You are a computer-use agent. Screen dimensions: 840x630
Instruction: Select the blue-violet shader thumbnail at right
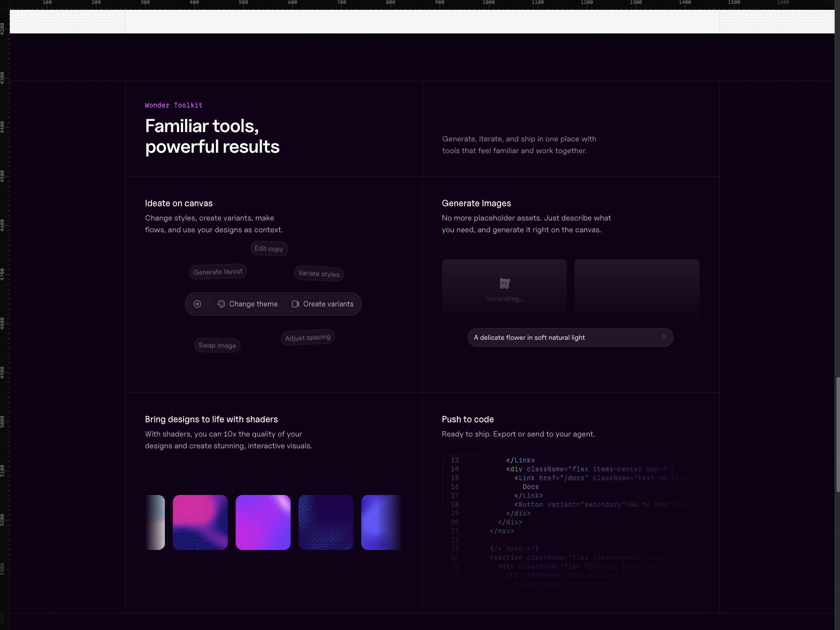pos(382,522)
